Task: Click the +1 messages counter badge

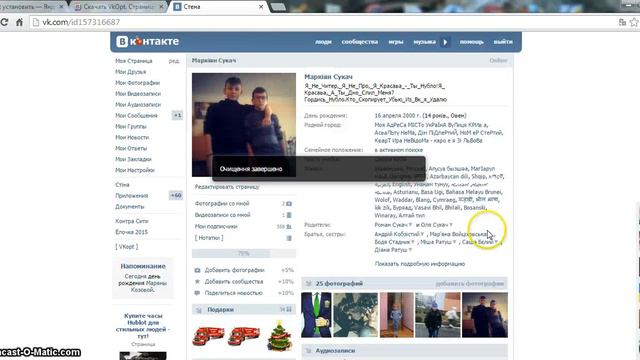Action: pos(177,116)
